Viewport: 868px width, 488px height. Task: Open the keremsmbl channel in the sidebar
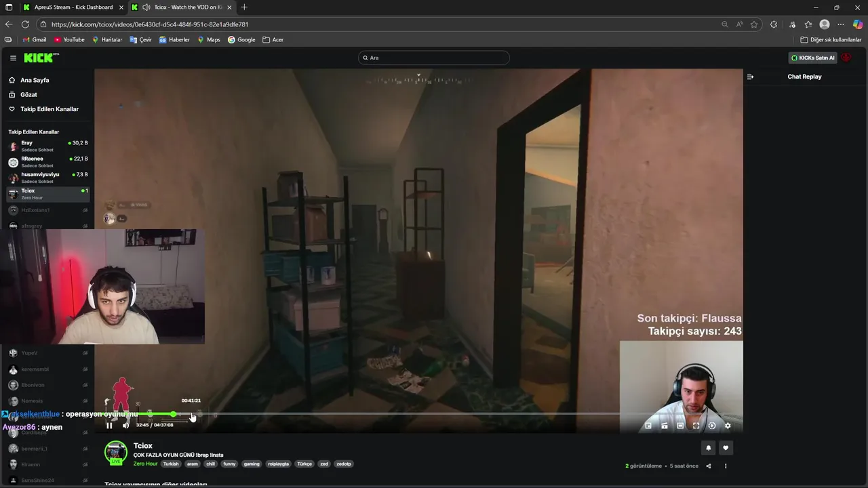[x=47, y=369]
